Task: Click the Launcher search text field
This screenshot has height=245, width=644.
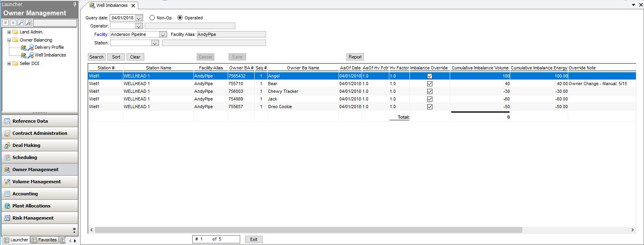Action: 54,23
